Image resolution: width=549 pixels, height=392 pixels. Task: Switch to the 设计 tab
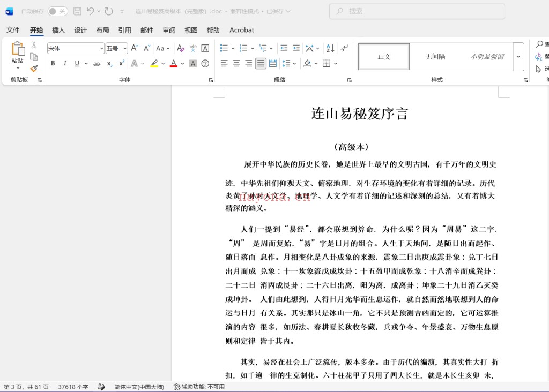coord(80,30)
